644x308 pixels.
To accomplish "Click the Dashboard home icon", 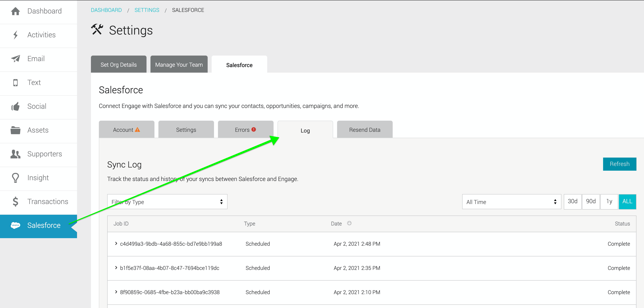I will point(15,11).
